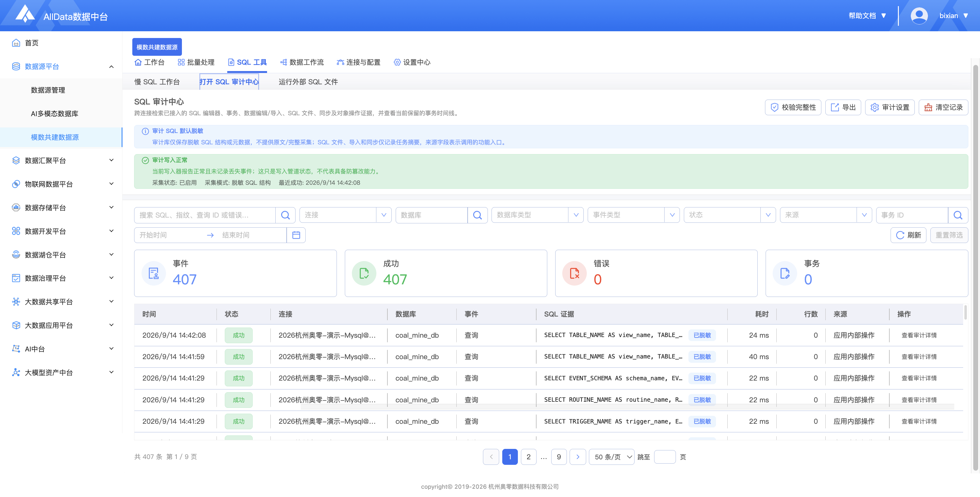Click the 数据治理平台 sidebar icon
Viewport: 980px width, 497px height.
(x=16, y=278)
